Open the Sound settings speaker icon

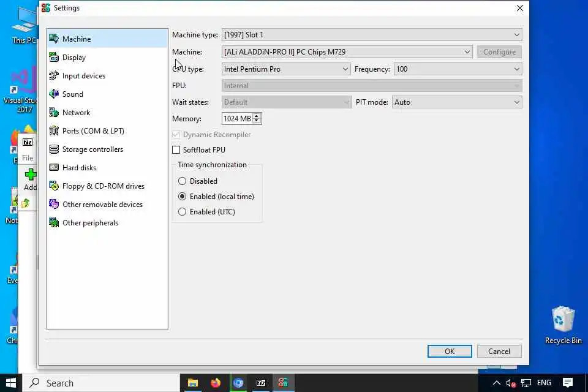pyautogui.click(x=54, y=94)
